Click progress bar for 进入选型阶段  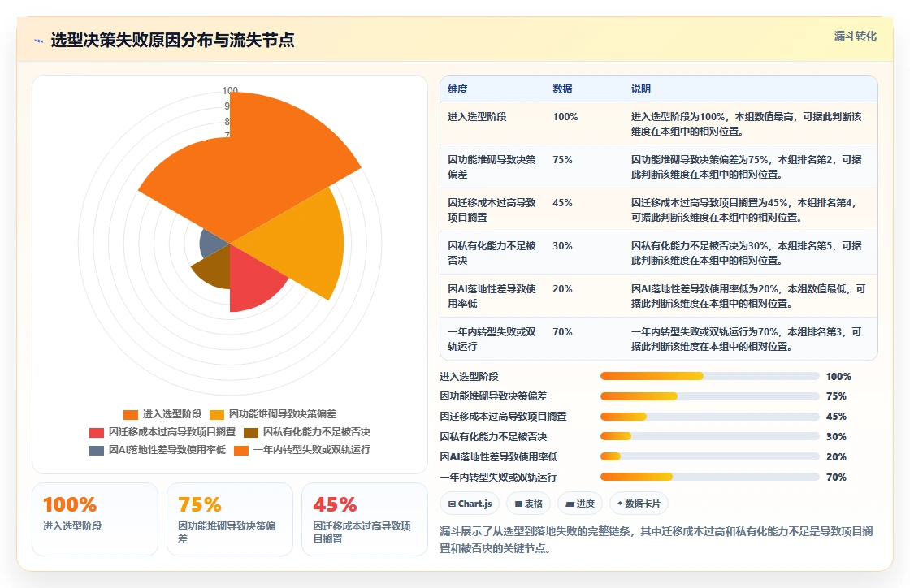click(710, 376)
